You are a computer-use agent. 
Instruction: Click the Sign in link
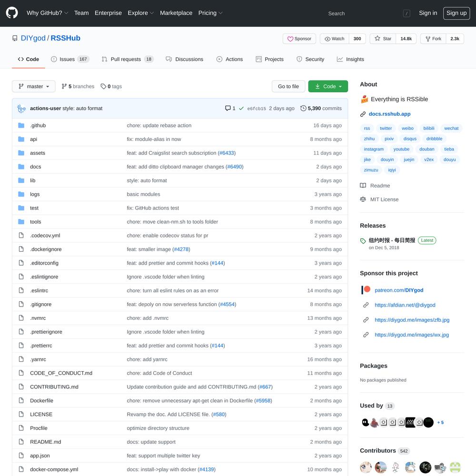(428, 13)
